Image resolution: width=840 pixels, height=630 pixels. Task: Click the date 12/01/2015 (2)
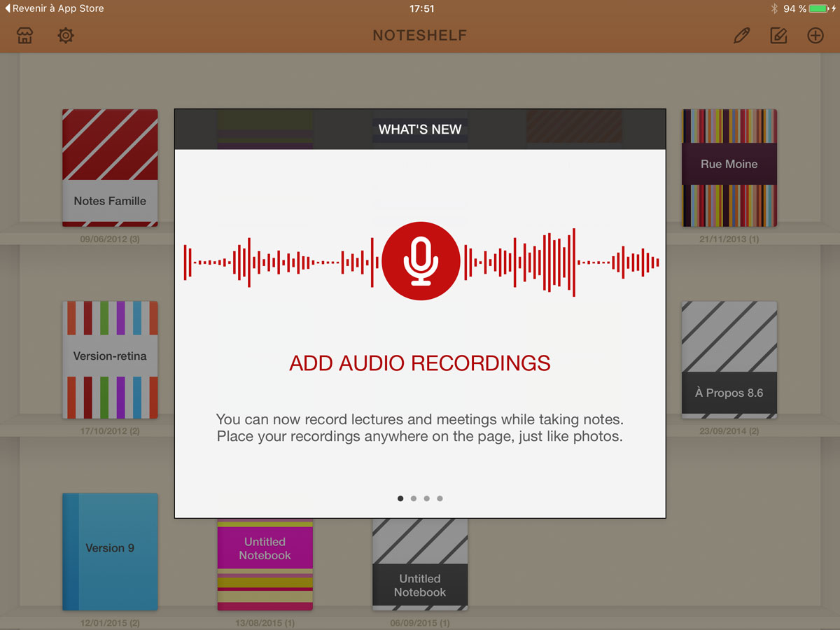click(110, 623)
